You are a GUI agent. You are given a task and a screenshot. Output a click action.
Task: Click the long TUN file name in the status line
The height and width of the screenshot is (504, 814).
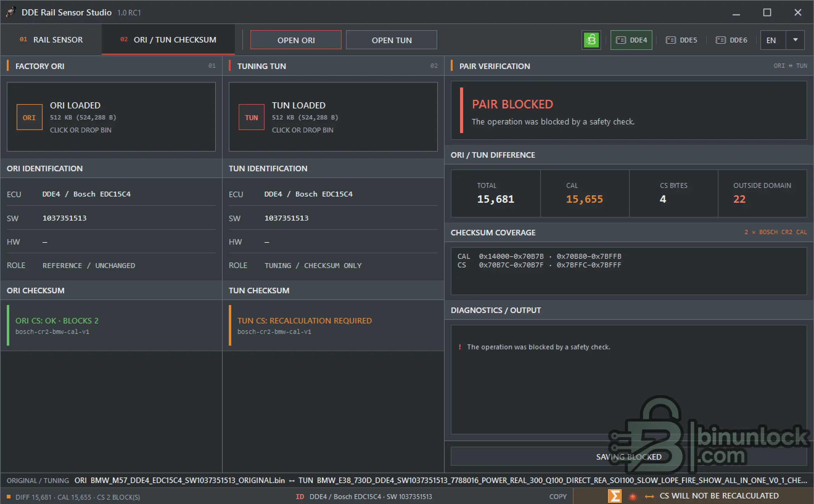pyautogui.click(x=562, y=480)
